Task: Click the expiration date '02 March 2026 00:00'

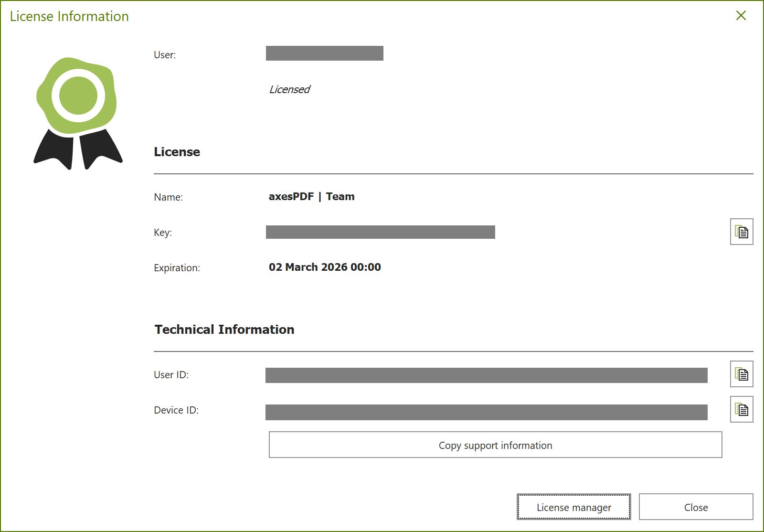Action: [325, 267]
